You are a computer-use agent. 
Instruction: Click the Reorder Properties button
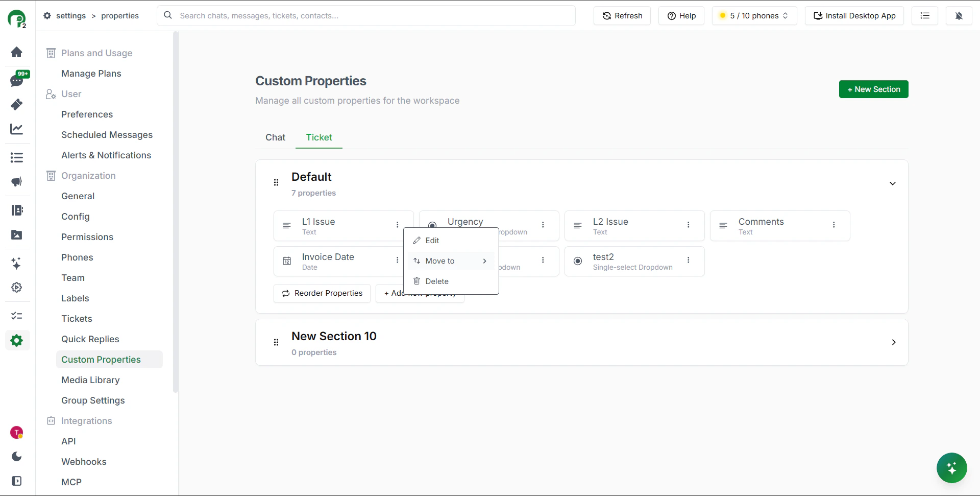[322, 293]
